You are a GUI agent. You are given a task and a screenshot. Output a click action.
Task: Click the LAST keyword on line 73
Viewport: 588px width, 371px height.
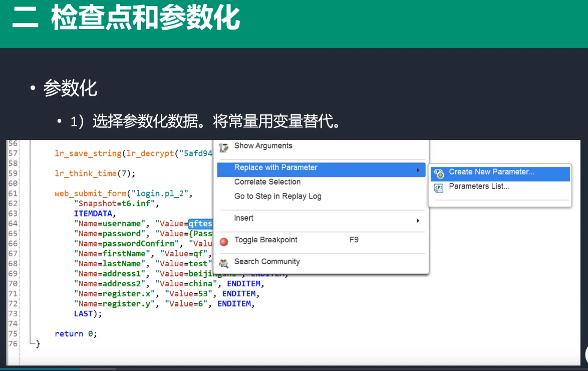coord(83,313)
